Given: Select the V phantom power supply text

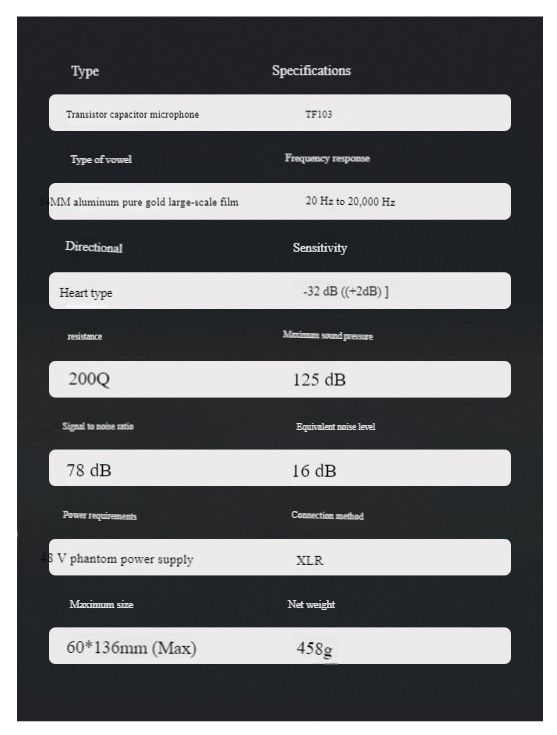Looking at the screenshot, I should click(x=125, y=559).
